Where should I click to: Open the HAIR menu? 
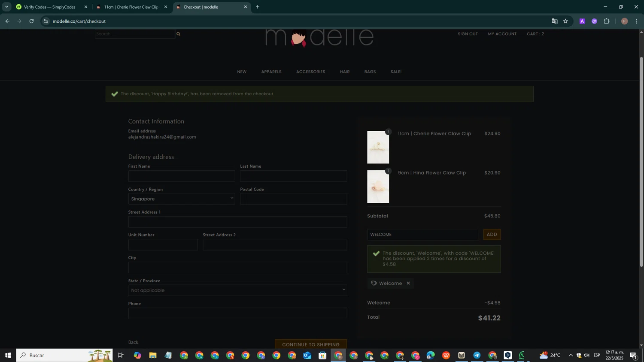[345, 72]
